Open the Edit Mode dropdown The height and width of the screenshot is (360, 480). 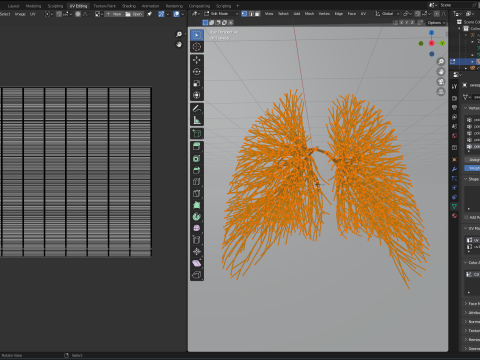(221, 14)
